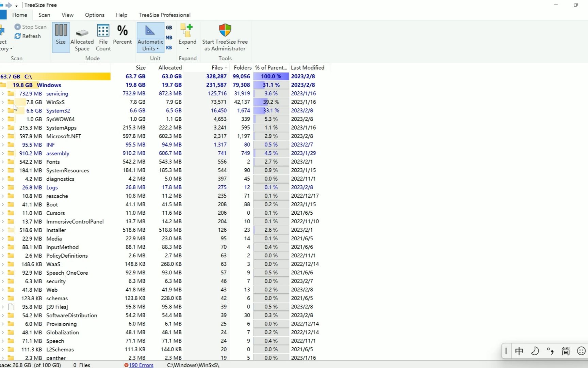Start TreeSize Free as Administrator
This screenshot has width=588, height=368.
(225, 37)
